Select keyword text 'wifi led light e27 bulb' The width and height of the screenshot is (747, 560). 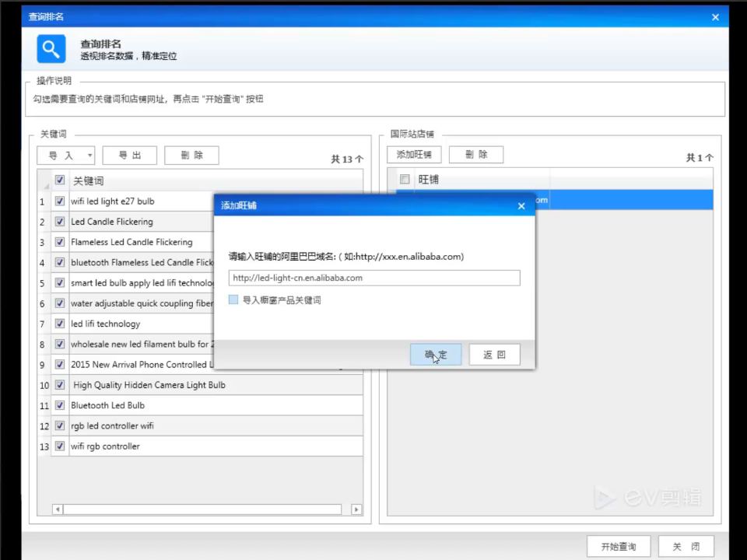click(112, 201)
